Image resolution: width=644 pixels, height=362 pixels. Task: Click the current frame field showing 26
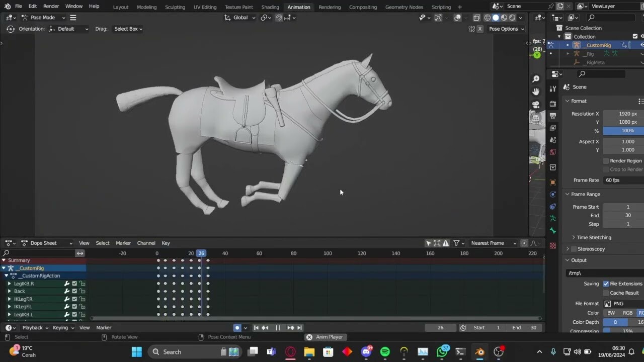[440, 327]
